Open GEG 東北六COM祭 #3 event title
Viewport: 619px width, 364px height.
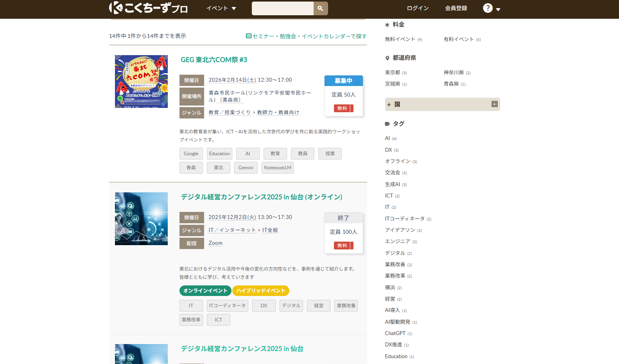coord(214,60)
